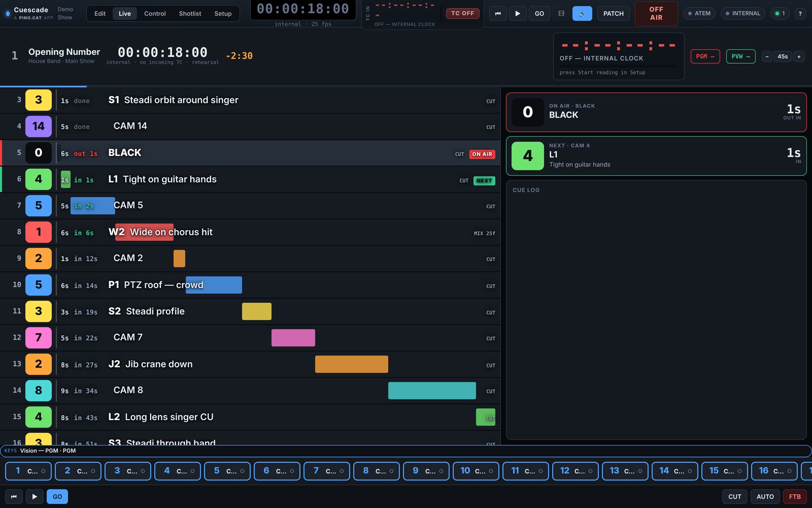The height and width of the screenshot is (508, 812).
Task: Open the Setup tab
Action: pyautogui.click(x=223, y=14)
